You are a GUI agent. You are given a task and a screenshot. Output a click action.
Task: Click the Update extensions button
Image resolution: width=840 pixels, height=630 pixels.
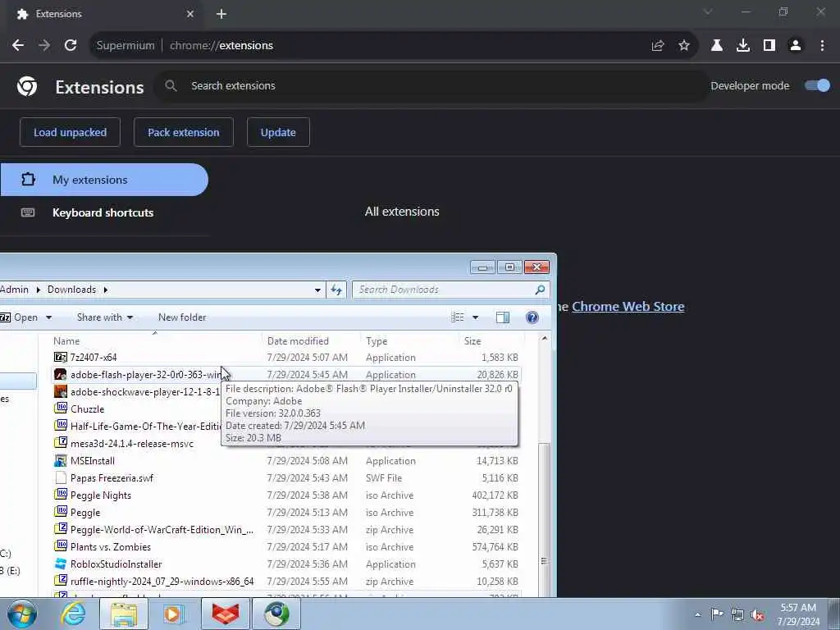[x=278, y=132]
